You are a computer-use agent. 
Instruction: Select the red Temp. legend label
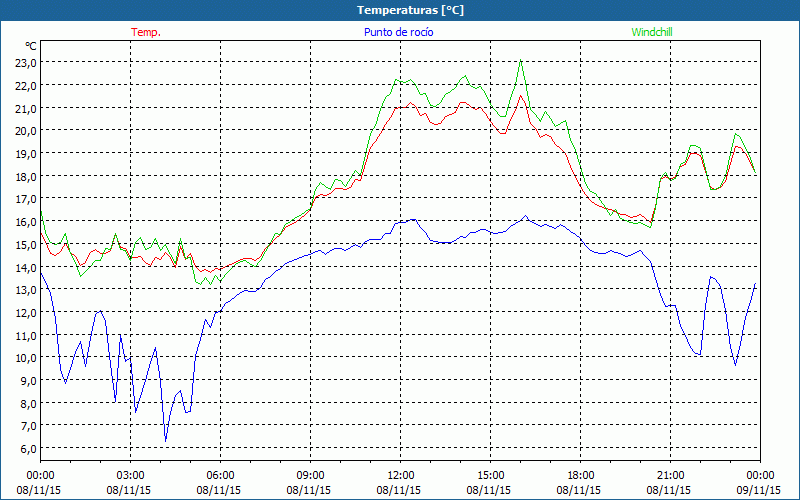(146, 32)
